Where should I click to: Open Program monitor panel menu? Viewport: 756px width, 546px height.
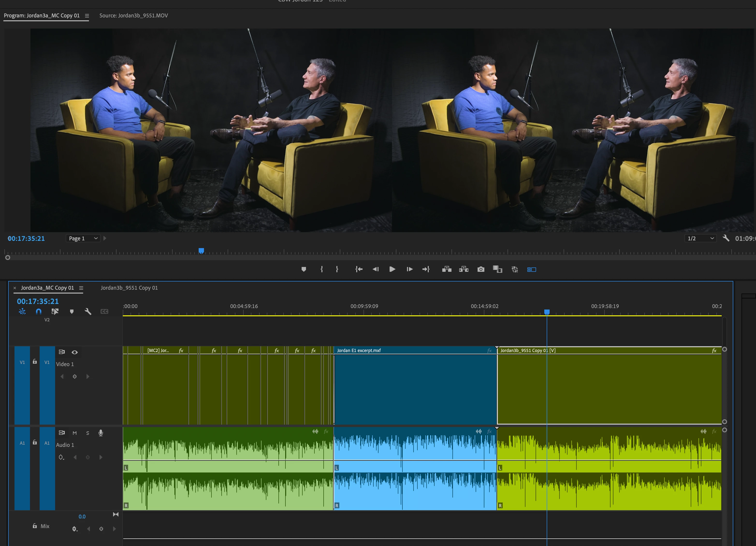click(87, 16)
